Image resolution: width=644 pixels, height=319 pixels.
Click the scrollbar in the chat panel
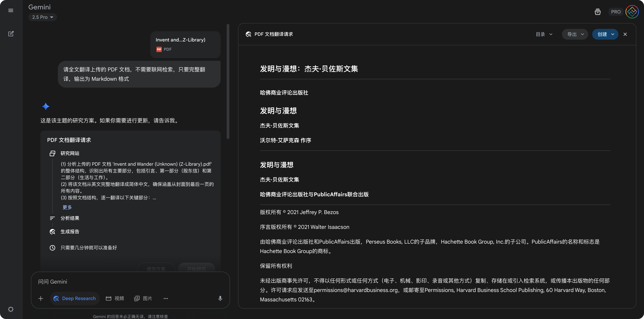[228, 81]
